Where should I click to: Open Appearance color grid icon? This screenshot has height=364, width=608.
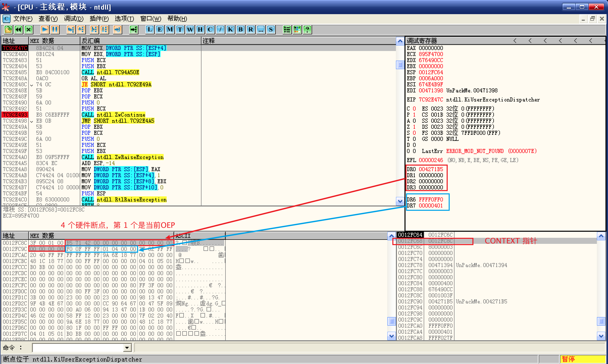point(297,30)
